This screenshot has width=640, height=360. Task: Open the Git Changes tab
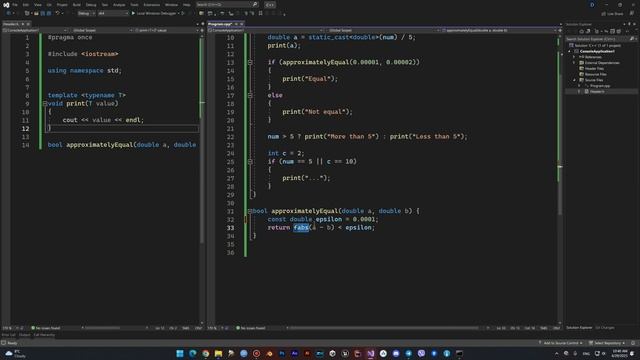(x=605, y=328)
